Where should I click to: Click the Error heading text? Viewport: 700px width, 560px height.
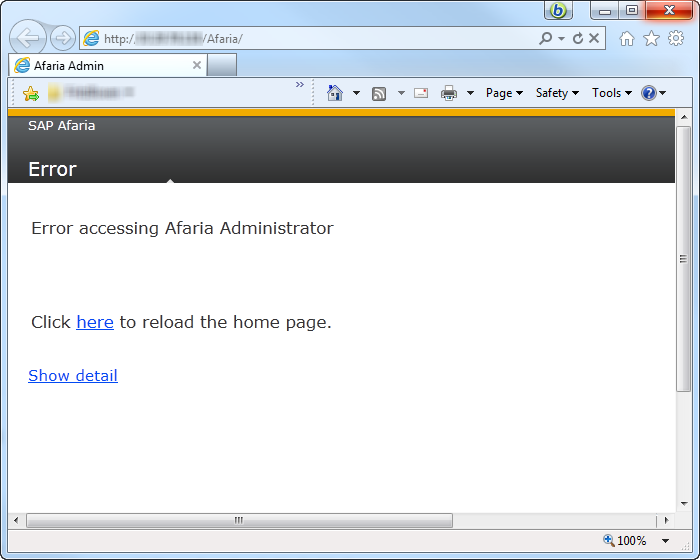52,169
